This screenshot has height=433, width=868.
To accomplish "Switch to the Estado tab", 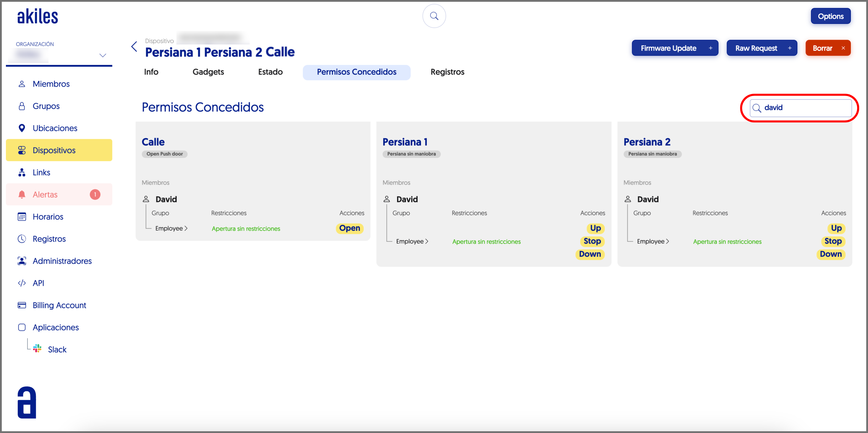I will click(270, 72).
